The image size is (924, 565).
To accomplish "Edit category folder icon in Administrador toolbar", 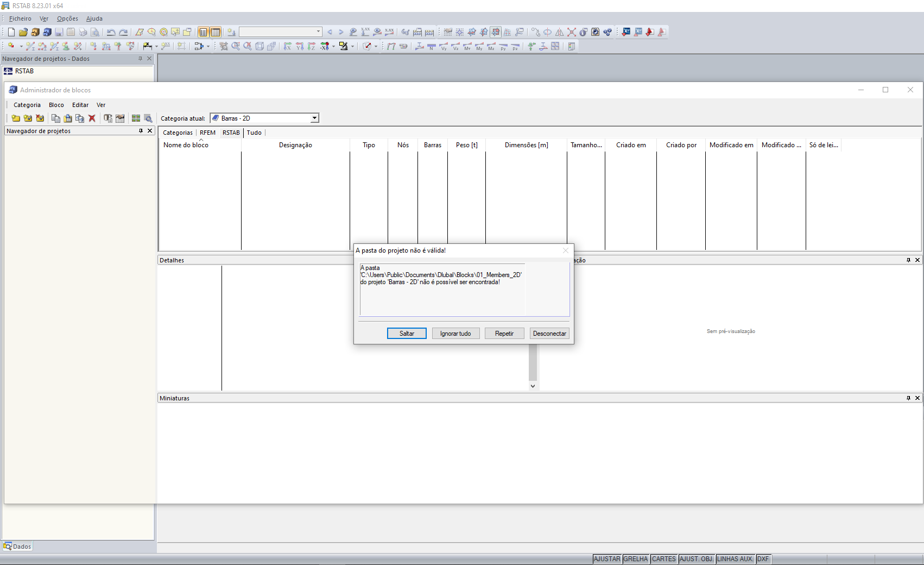I will point(28,118).
